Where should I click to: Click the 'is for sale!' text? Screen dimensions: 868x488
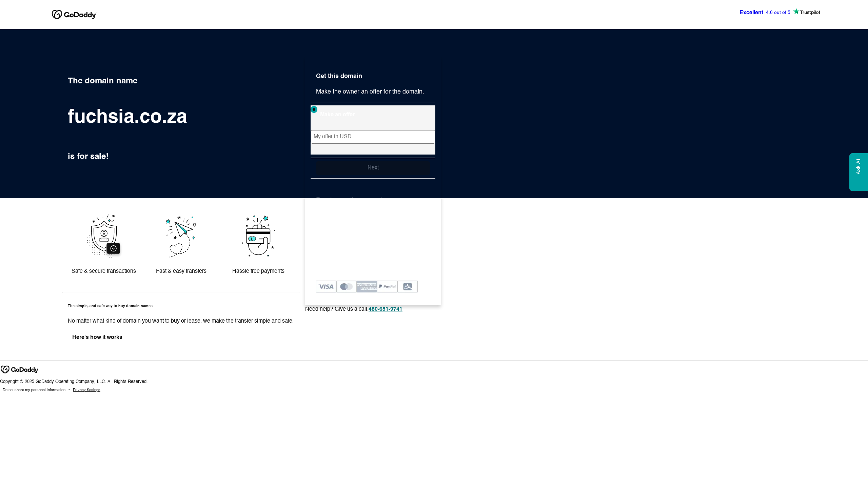point(88,156)
